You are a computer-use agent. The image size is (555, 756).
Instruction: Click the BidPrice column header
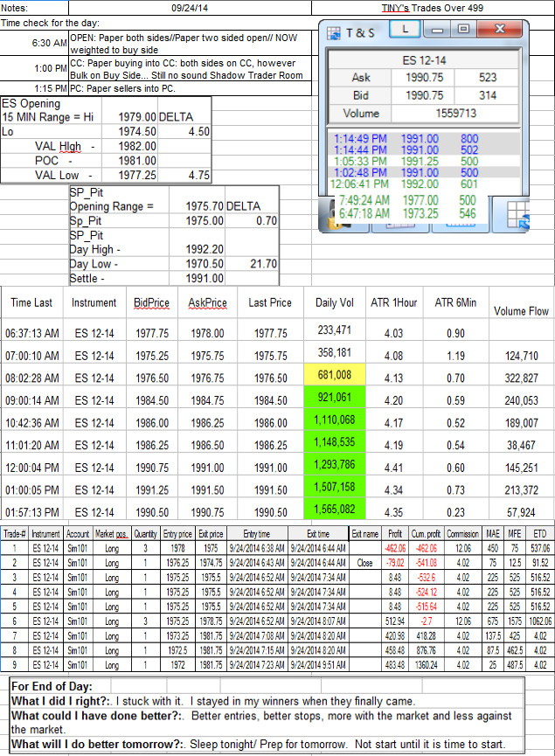(x=151, y=302)
